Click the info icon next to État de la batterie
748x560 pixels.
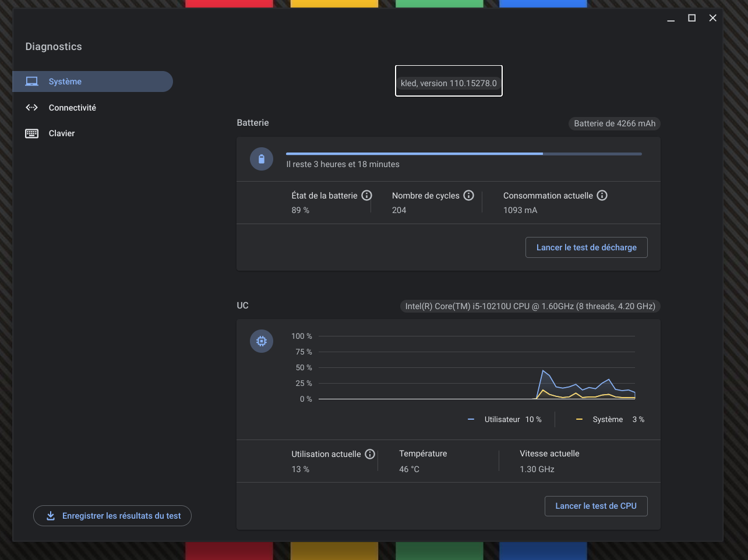[x=366, y=196]
